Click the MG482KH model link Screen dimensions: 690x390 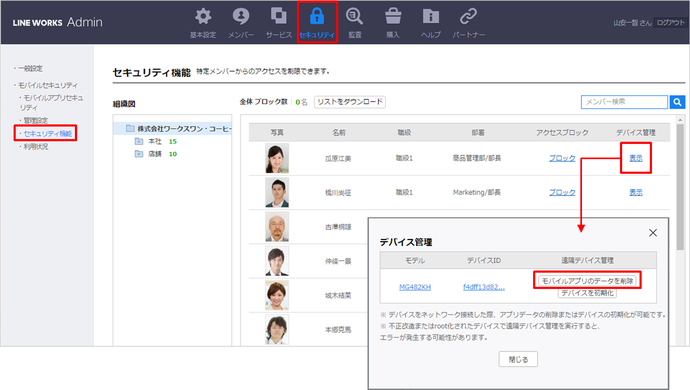tap(415, 287)
